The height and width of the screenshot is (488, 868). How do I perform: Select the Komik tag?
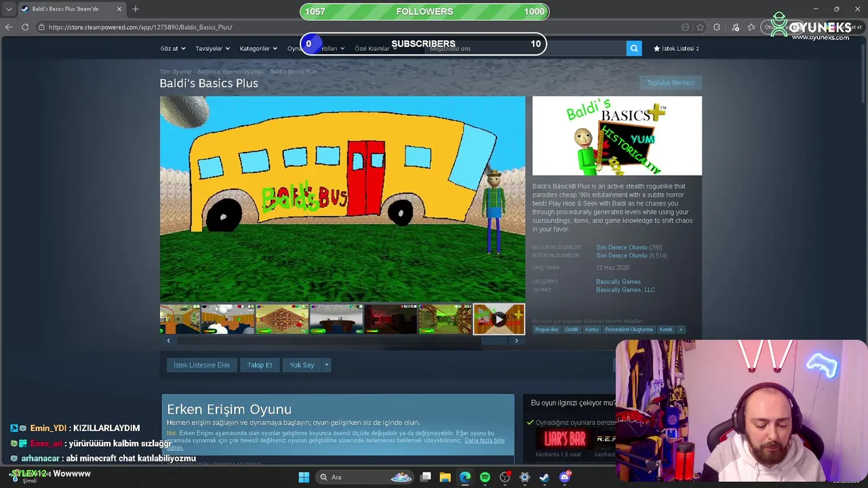click(666, 329)
